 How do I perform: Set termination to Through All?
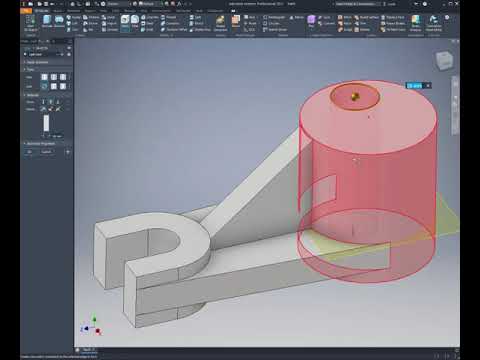(x=51, y=102)
